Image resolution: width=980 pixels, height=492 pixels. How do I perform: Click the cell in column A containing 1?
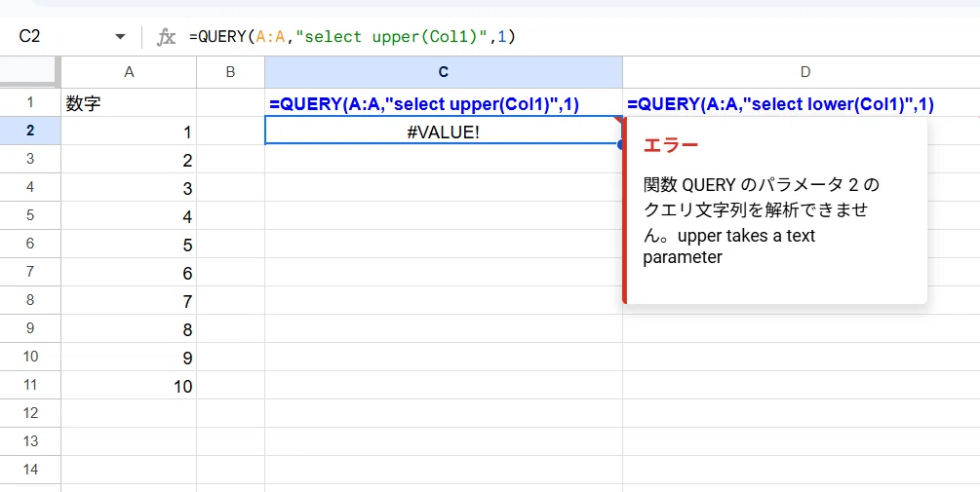coord(129,131)
